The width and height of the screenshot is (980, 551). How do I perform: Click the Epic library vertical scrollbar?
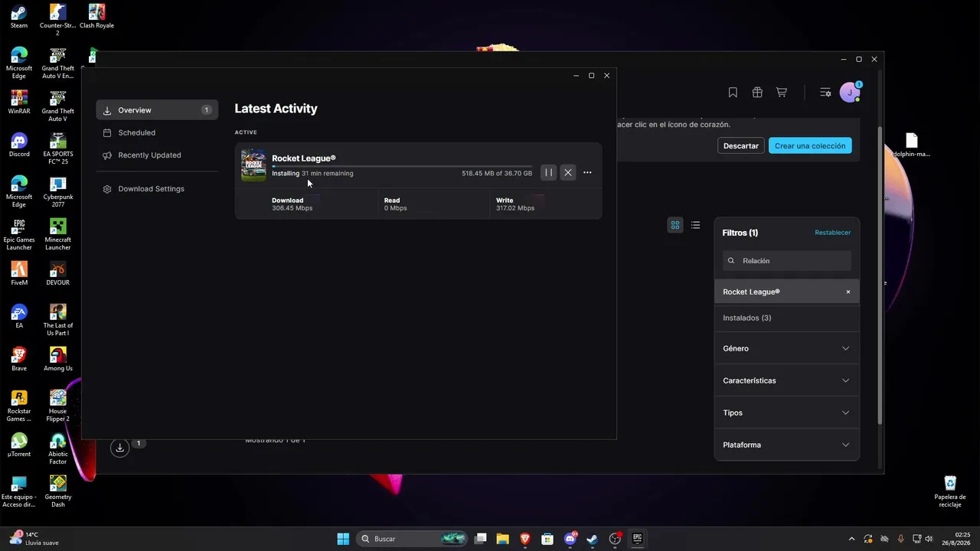[880, 275]
